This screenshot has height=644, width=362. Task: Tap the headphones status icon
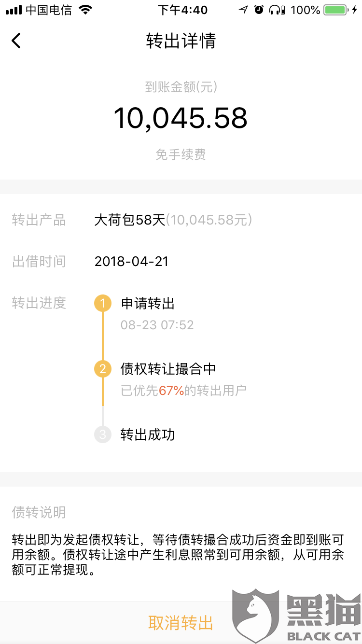tap(277, 10)
